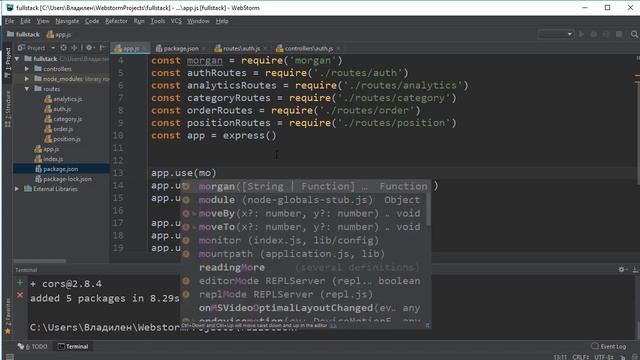Select index.js in project tree
Screen dimensions: 640x360
pos(49,159)
